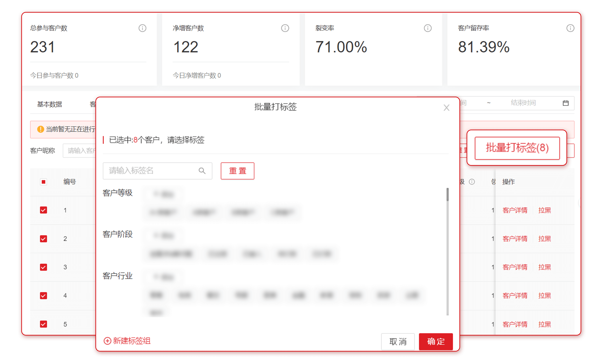Uncheck the checkbox for row 1
The height and width of the screenshot is (364, 603).
click(x=44, y=210)
